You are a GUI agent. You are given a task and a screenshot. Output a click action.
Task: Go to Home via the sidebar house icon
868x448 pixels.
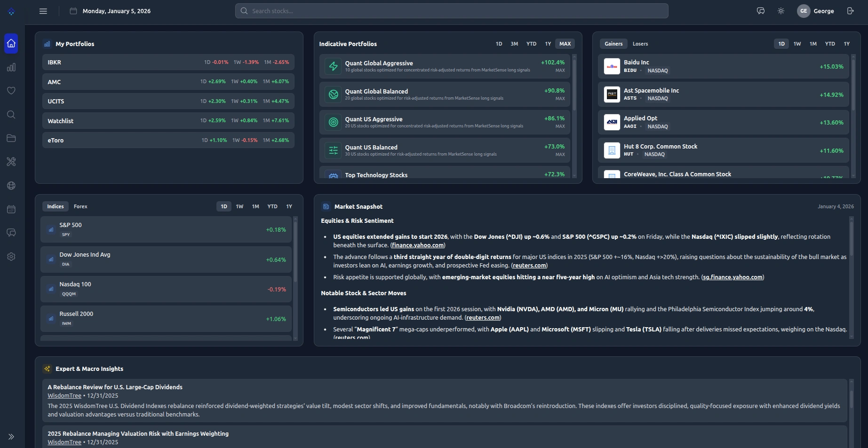click(x=11, y=43)
